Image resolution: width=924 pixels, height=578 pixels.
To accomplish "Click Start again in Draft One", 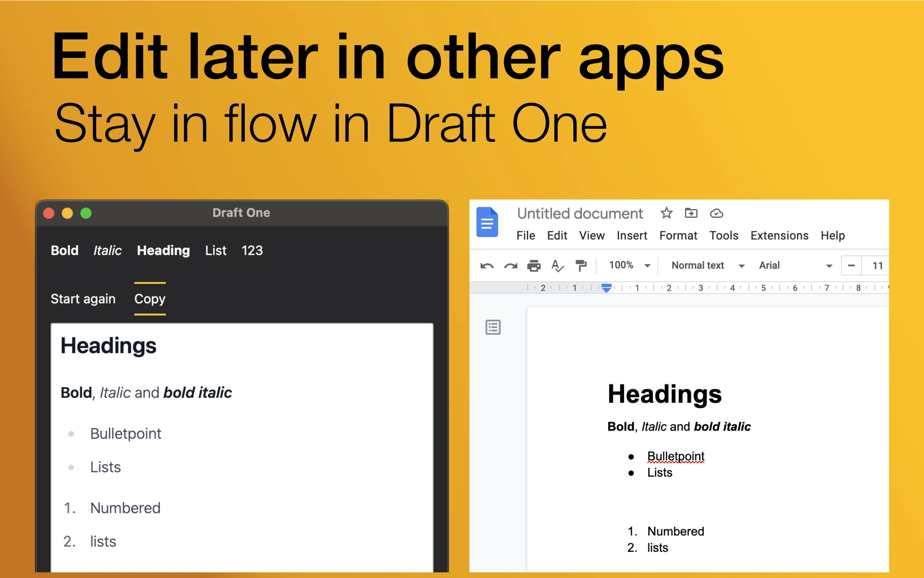I will [83, 299].
